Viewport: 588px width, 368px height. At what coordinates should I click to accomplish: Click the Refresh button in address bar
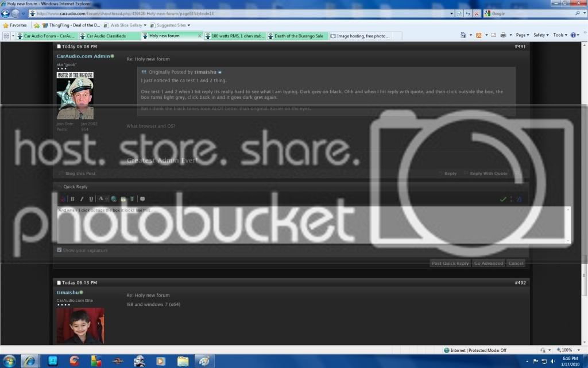(467, 14)
